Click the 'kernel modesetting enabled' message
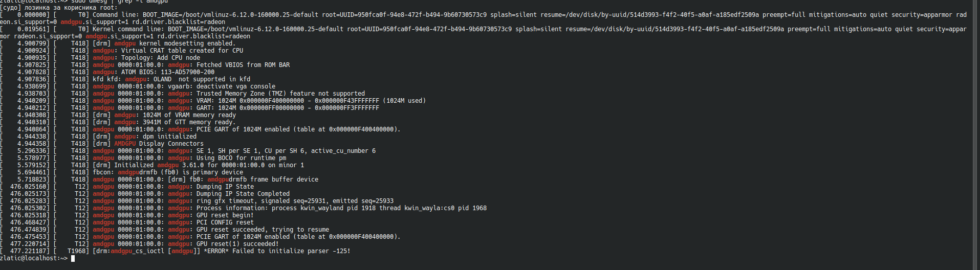The image size is (980, 270). [x=187, y=43]
